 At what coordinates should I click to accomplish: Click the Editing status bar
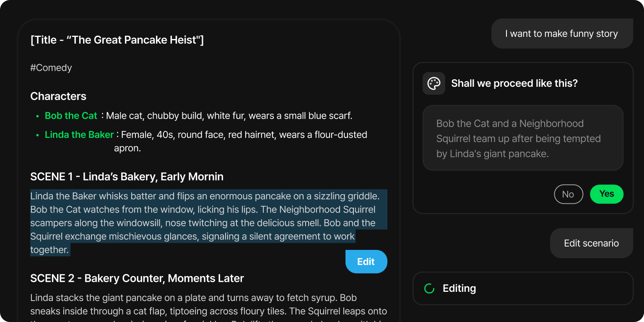click(x=523, y=288)
